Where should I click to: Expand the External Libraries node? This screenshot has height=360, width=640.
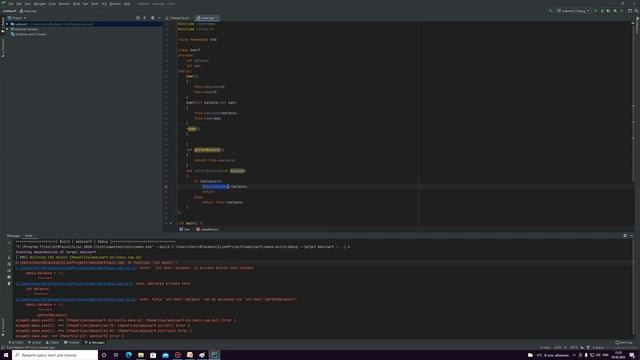tap(7, 29)
